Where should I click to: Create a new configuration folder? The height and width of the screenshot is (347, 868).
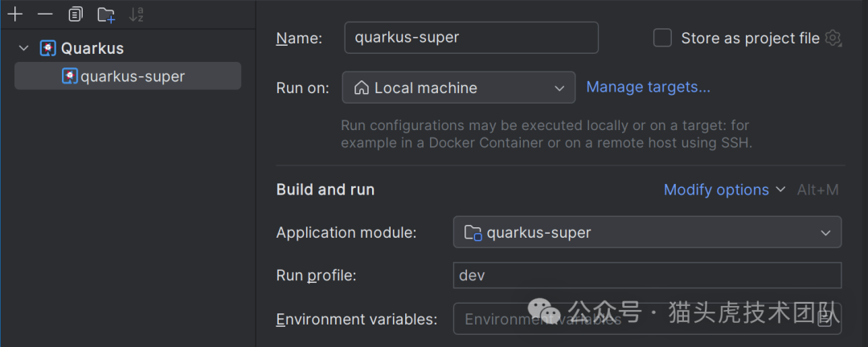click(x=106, y=14)
